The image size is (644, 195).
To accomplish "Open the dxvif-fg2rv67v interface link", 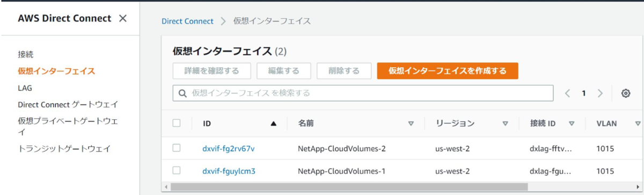I will (x=229, y=149).
